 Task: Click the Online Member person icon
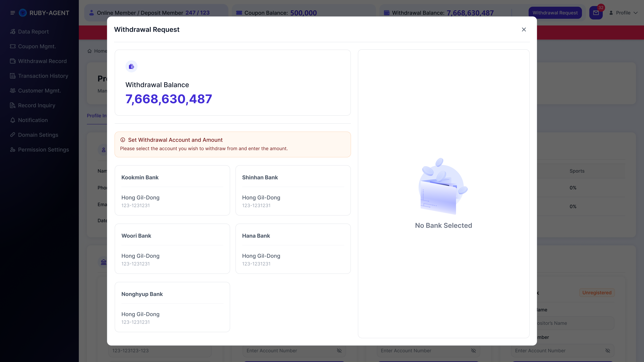92,13
